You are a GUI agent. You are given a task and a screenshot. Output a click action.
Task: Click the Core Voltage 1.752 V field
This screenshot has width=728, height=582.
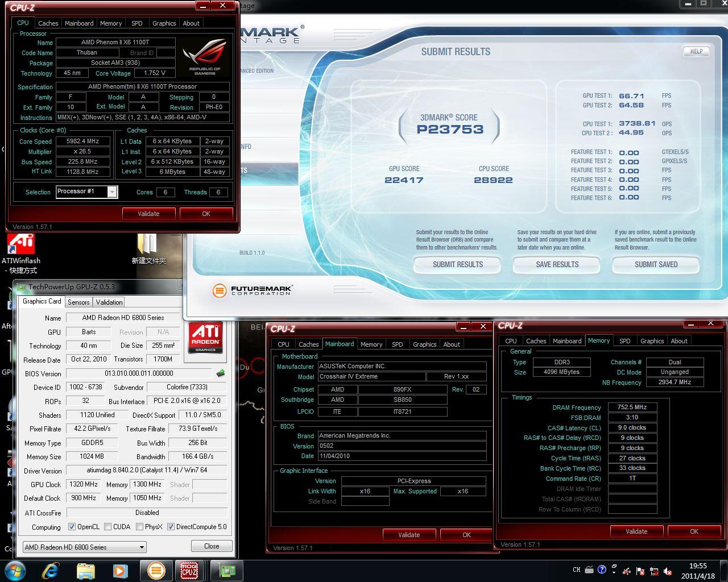point(155,73)
